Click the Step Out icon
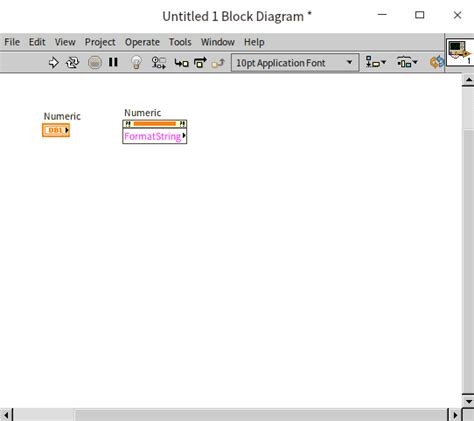 218,63
